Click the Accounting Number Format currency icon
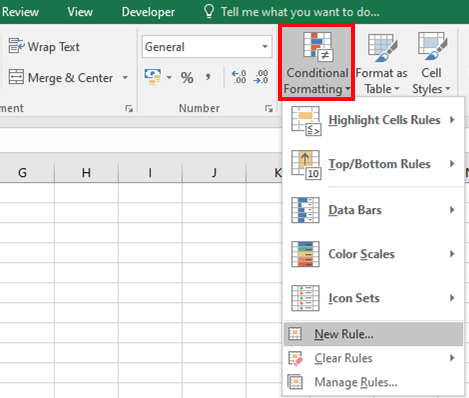 click(x=153, y=77)
